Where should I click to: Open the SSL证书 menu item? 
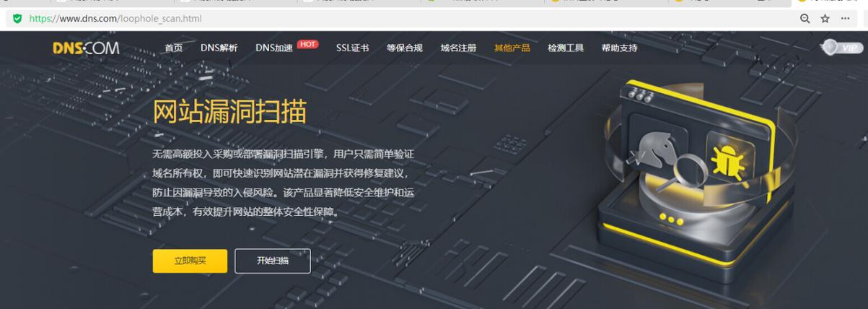tap(352, 48)
